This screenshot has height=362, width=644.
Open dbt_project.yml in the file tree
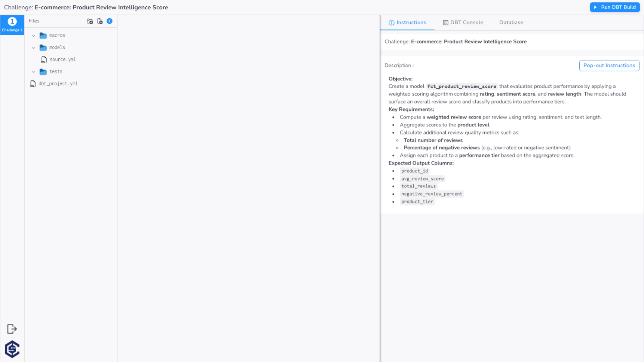point(58,84)
